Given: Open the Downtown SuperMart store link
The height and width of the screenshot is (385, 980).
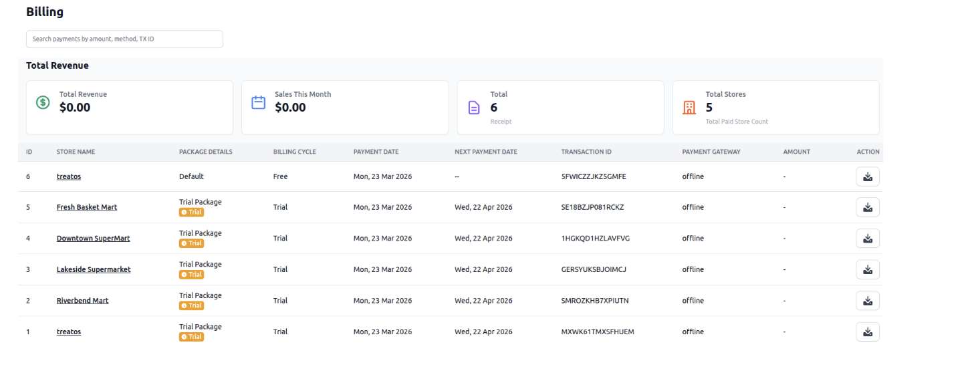Looking at the screenshot, I should [x=93, y=239].
